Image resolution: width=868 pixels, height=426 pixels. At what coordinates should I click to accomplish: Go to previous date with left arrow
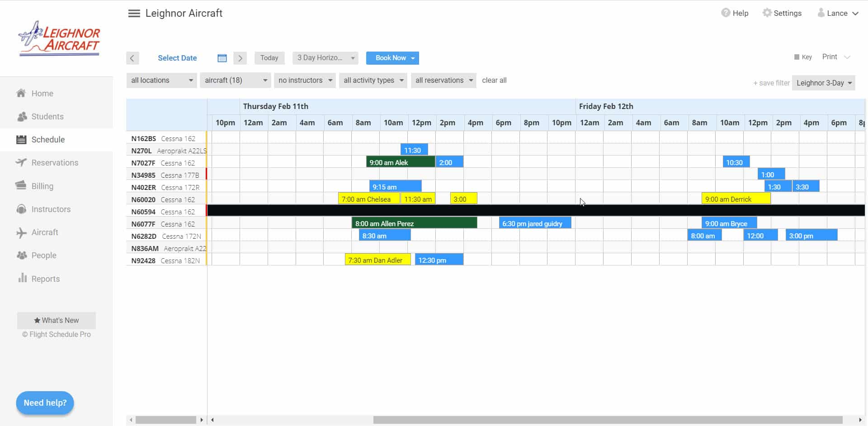pos(132,58)
